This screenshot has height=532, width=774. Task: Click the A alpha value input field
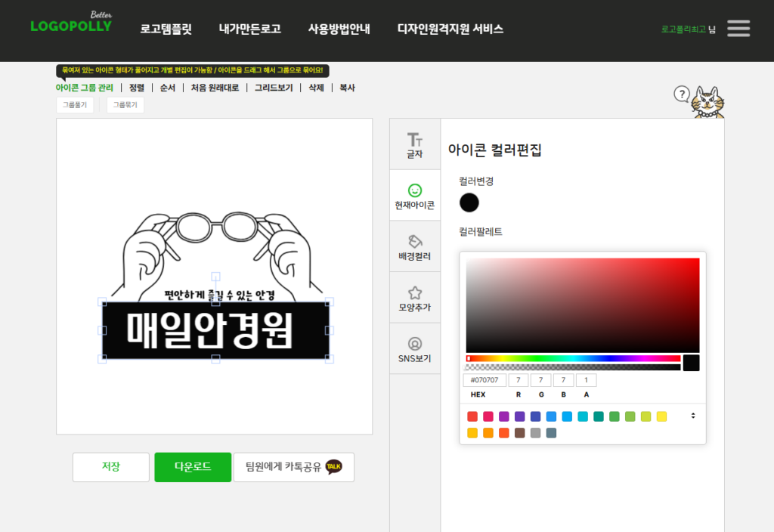[586, 380]
